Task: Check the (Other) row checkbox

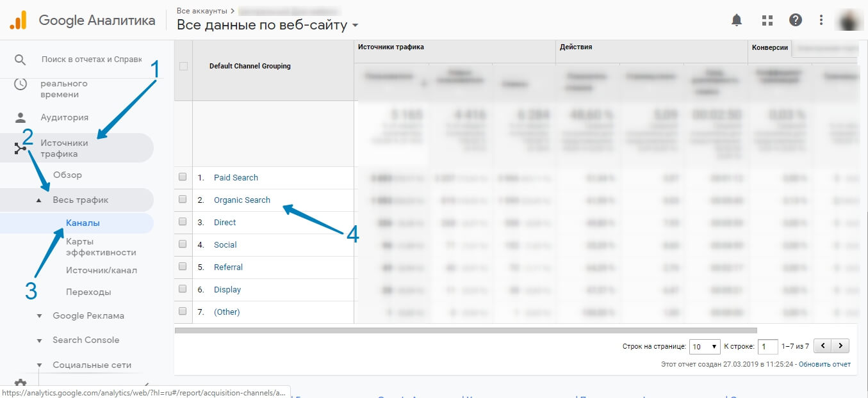Action: (183, 312)
